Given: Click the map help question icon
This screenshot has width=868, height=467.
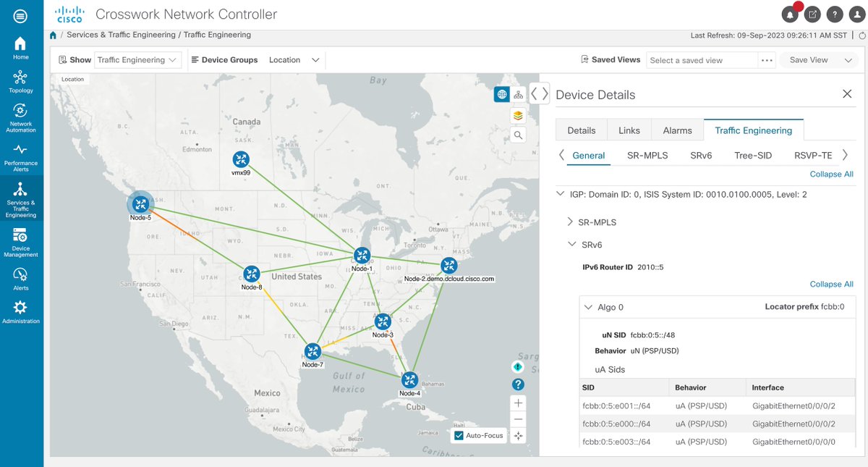Looking at the screenshot, I should click(x=518, y=384).
